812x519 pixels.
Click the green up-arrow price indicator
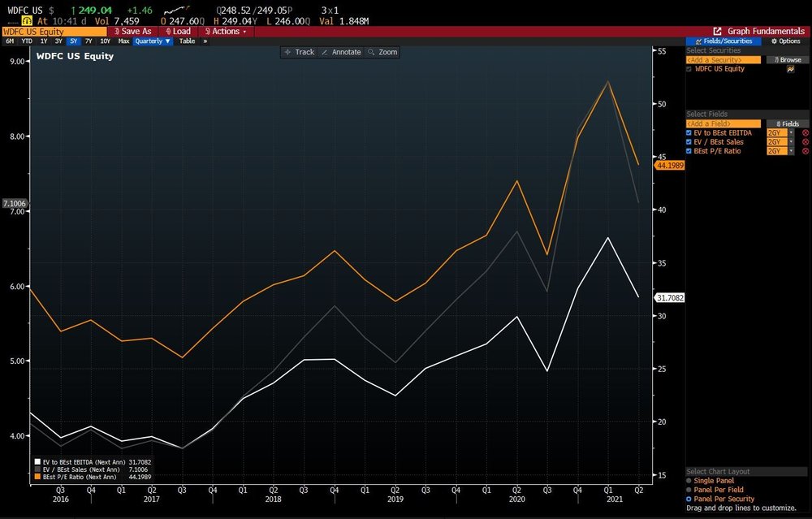pos(73,11)
